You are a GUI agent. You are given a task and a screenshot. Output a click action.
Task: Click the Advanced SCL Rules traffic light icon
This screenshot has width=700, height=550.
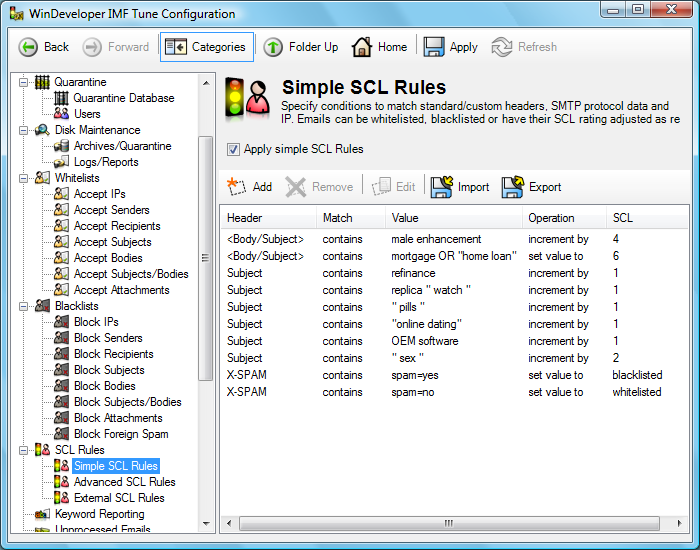61,482
